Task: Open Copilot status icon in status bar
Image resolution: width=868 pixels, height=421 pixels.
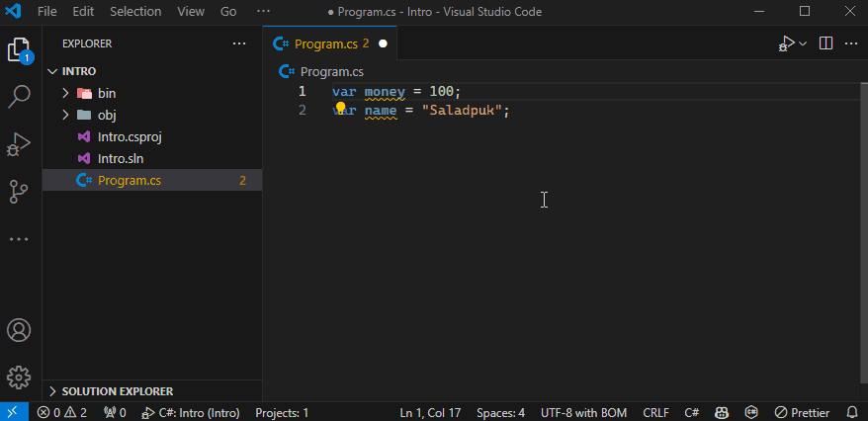Action: (x=722, y=413)
